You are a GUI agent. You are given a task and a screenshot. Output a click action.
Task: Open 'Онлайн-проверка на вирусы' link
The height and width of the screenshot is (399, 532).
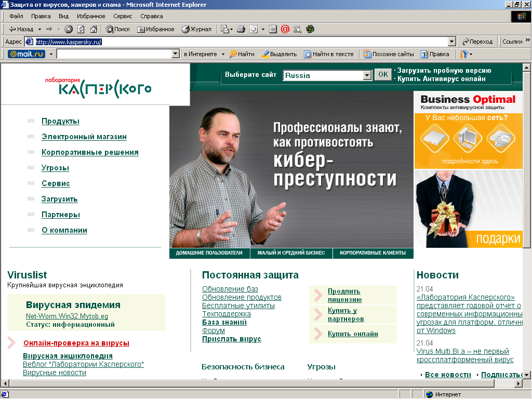tap(76, 343)
